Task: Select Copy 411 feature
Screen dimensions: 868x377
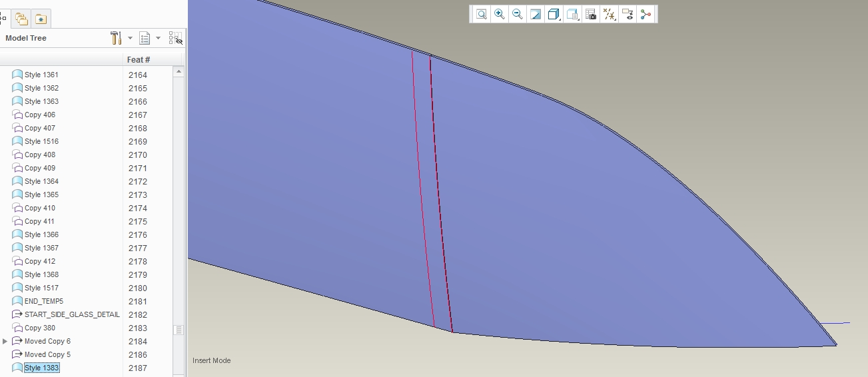Action: click(x=40, y=221)
